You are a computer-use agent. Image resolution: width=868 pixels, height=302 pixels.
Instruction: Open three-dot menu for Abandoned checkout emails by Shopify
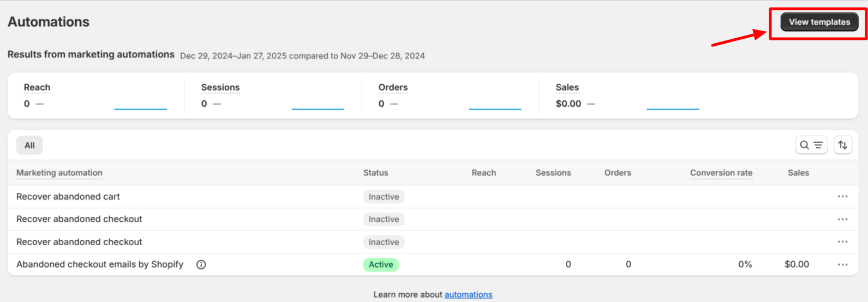(x=842, y=265)
